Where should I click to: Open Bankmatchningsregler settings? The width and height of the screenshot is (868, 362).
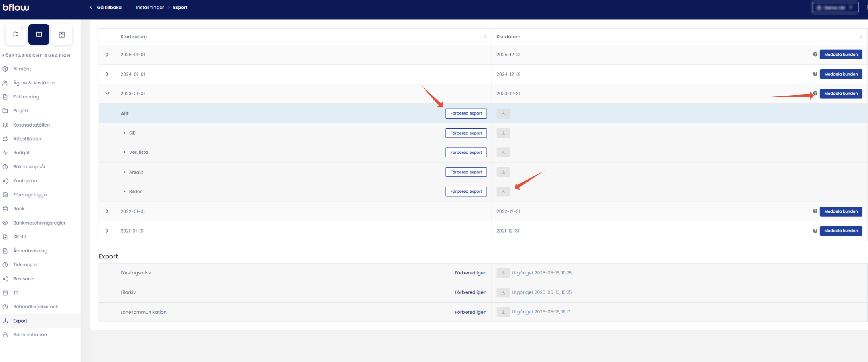[x=40, y=223]
